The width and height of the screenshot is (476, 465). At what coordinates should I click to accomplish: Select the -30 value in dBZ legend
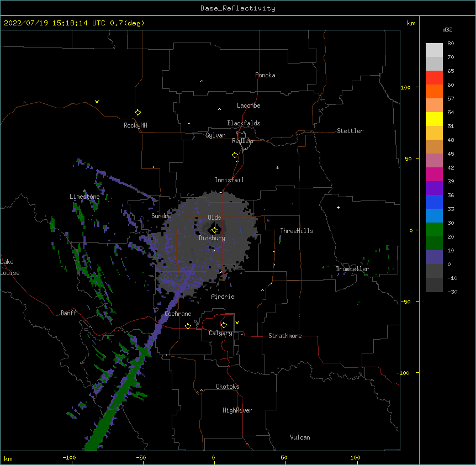(453, 292)
